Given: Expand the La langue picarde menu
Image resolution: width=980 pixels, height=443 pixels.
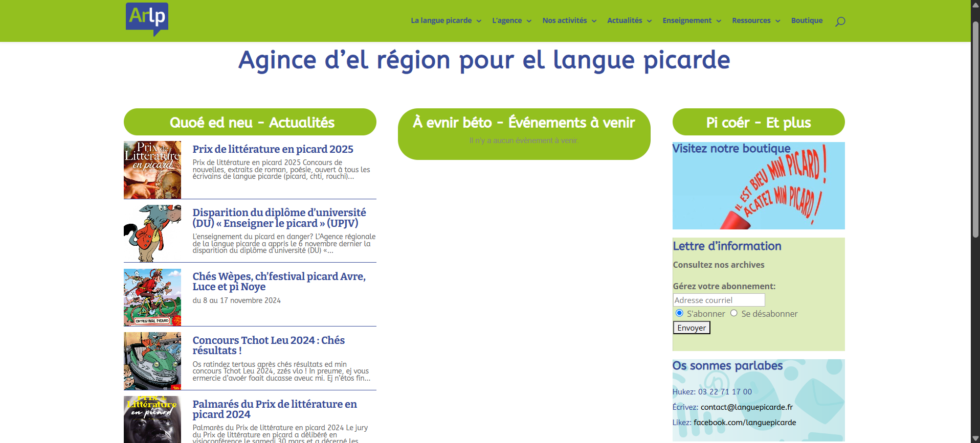Looking at the screenshot, I should pos(446,20).
